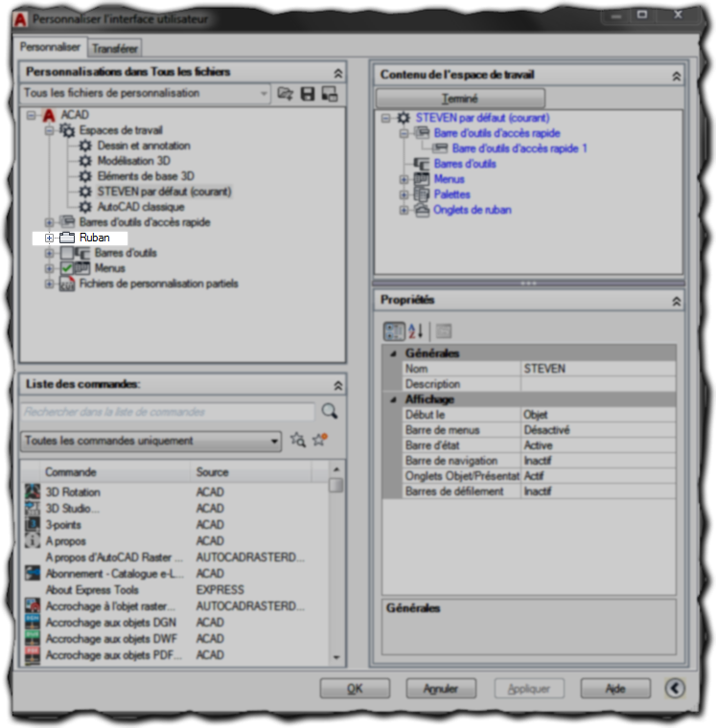Click the round back arrow icon near Aide
The image size is (716, 728).
click(x=675, y=688)
